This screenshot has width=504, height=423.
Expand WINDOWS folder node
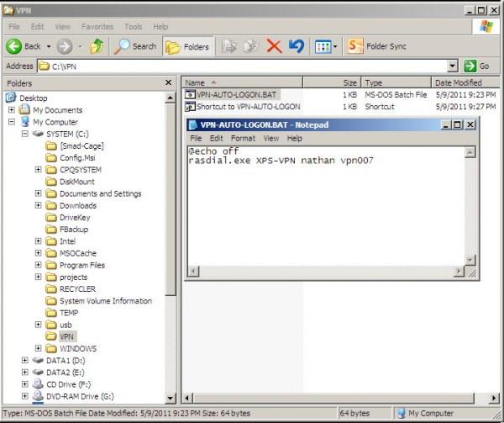click(39, 348)
